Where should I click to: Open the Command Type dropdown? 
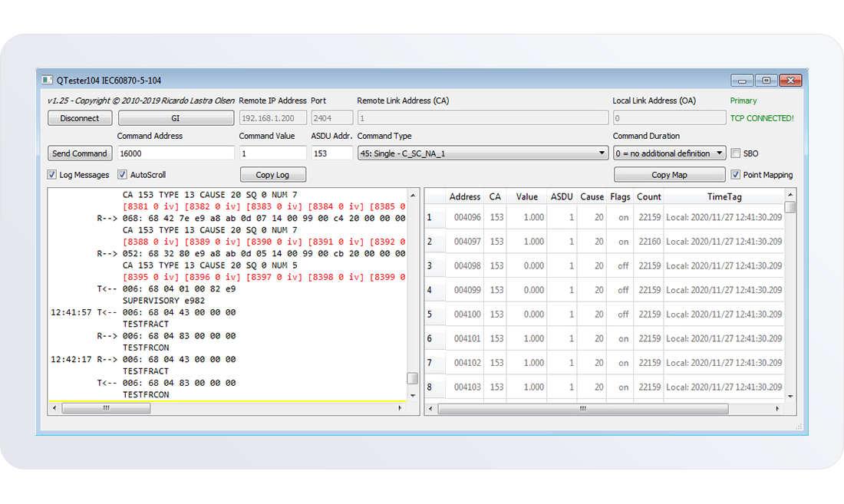pos(482,153)
